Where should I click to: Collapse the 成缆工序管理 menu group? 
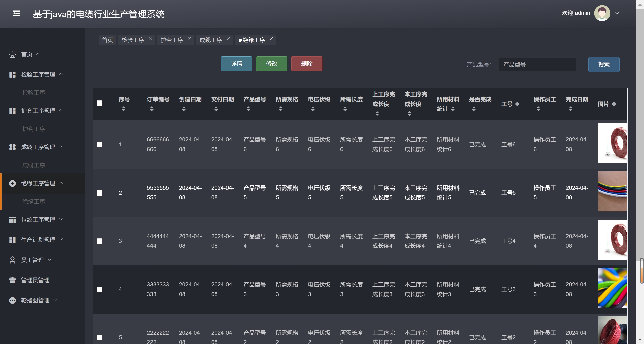(61, 147)
